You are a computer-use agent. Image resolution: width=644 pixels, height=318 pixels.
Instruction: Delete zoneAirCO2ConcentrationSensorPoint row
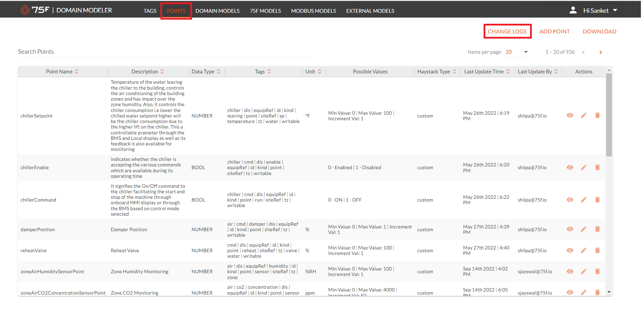tap(598, 293)
